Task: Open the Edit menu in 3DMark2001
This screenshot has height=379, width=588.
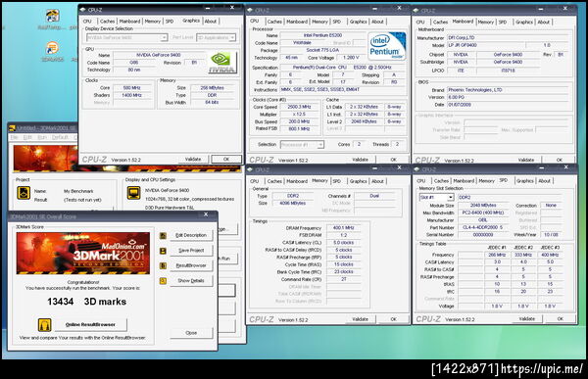Action: pos(27,137)
